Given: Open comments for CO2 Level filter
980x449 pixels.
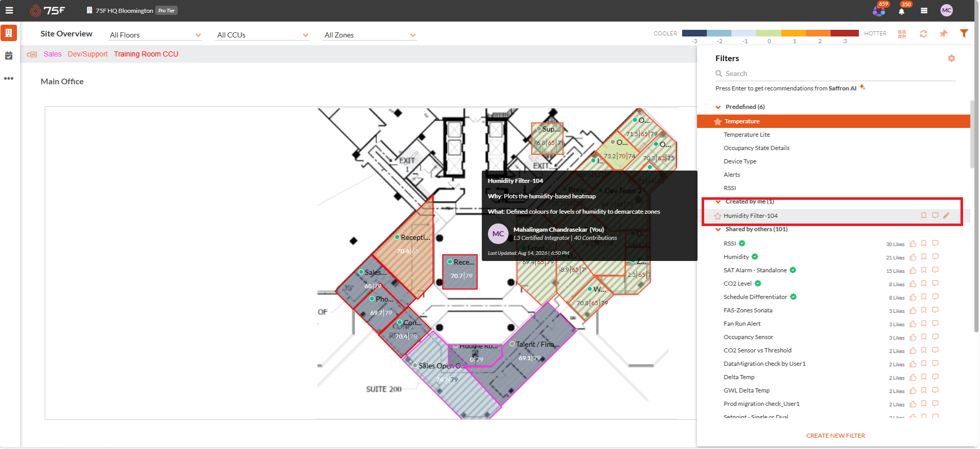Looking at the screenshot, I should pos(935,284).
